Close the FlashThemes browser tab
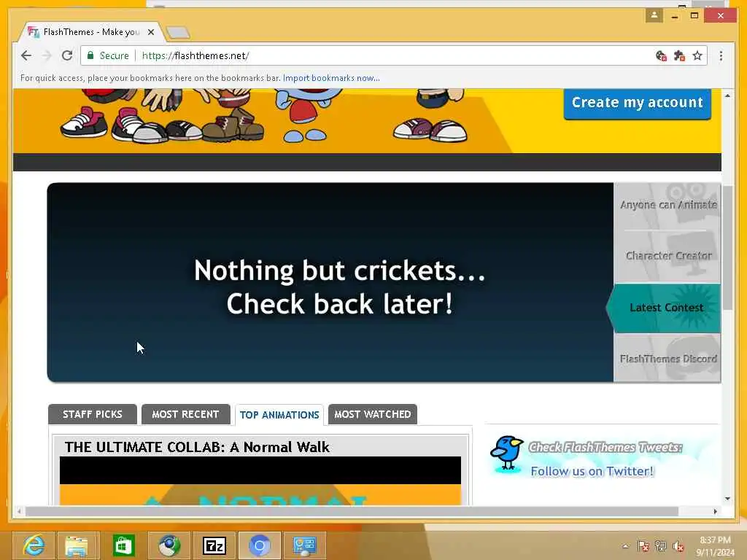Image resolution: width=747 pixels, height=560 pixels. click(150, 32)
